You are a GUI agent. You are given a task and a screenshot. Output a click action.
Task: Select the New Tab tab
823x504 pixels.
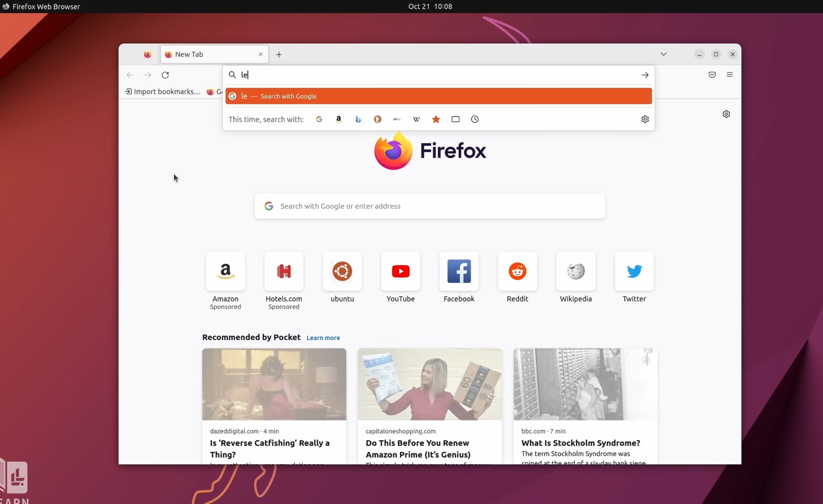coord(214,54)
